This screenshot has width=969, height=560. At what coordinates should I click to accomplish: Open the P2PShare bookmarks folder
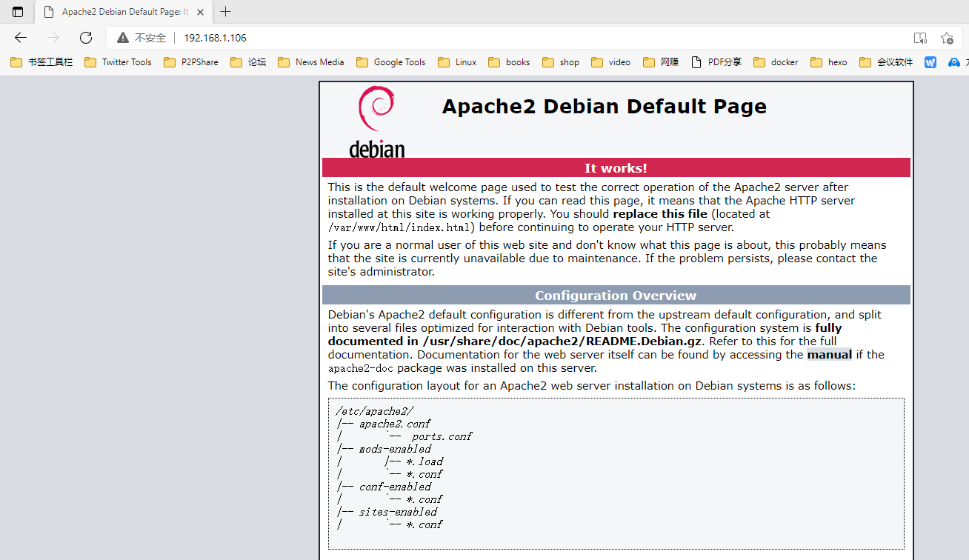pyautogui.click(x=191, y=62)
